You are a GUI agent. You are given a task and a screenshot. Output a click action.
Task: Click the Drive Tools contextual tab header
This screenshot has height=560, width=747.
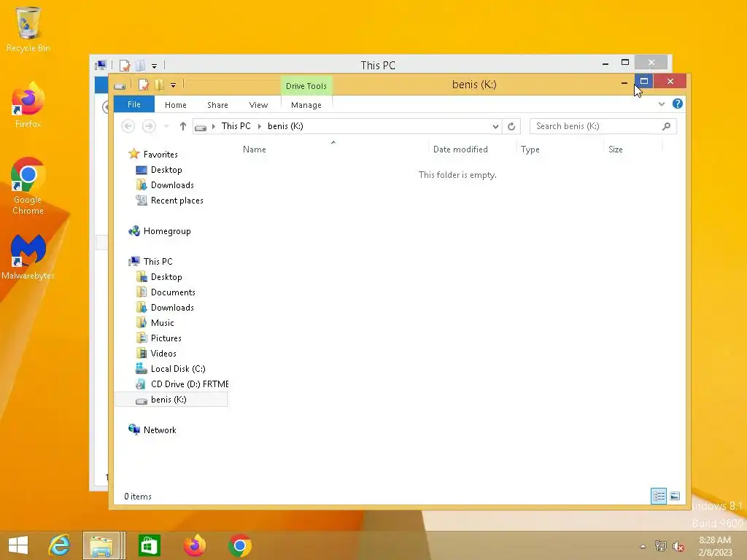tap(306, 86)
